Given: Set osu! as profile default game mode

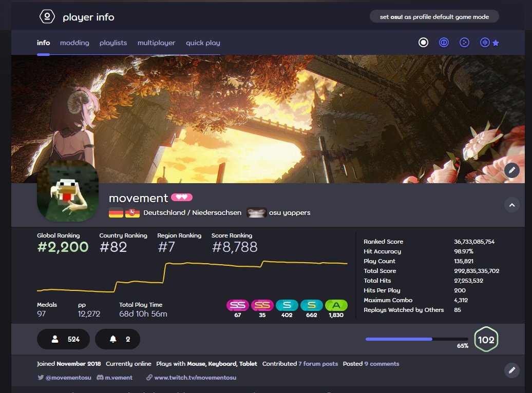Looking at the screenshot, I should click(434, 16).
